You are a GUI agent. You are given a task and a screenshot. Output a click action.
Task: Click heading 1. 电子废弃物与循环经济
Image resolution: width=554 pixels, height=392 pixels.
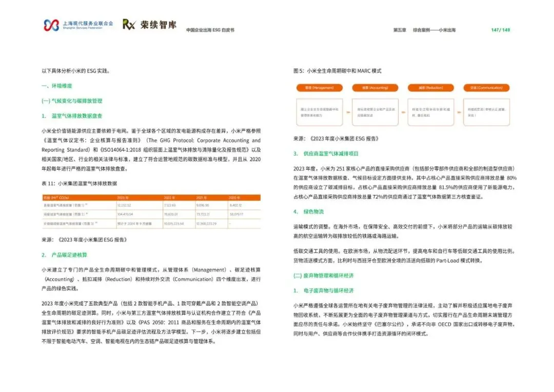pyautogui.click(x=323, y=290)
